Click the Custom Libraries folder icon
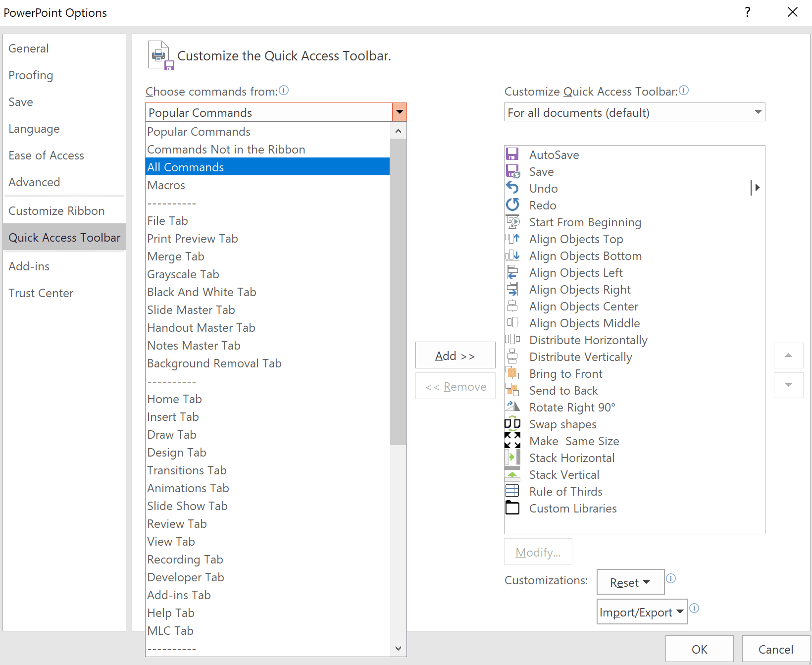Image resolution: width=812 pixels, height=665 pixels. 512,508
